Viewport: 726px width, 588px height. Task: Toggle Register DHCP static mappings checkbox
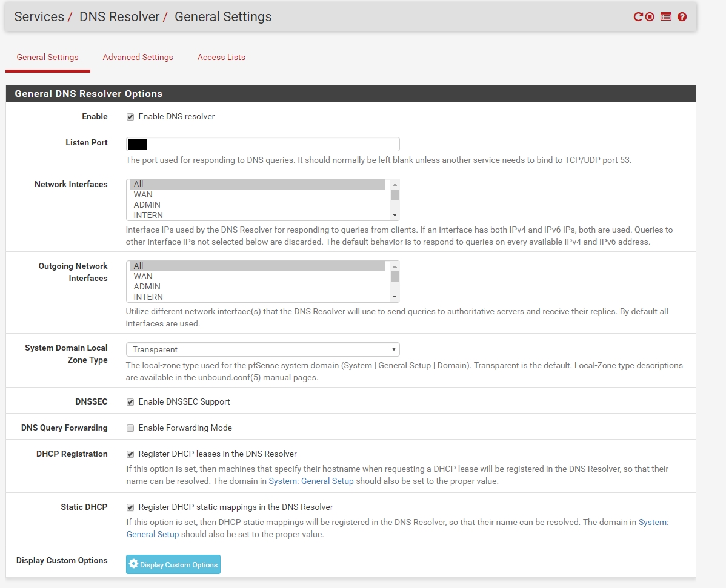pyautogui.click(x=130, y=507)
